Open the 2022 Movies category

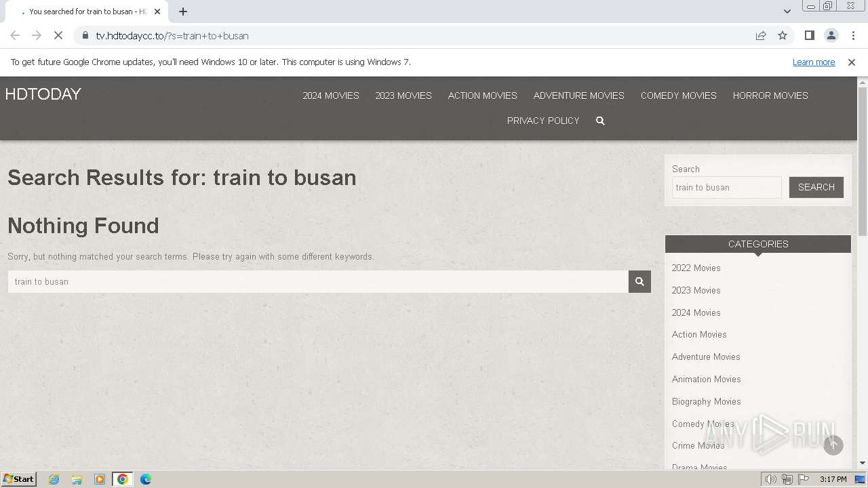coord(696,268)
